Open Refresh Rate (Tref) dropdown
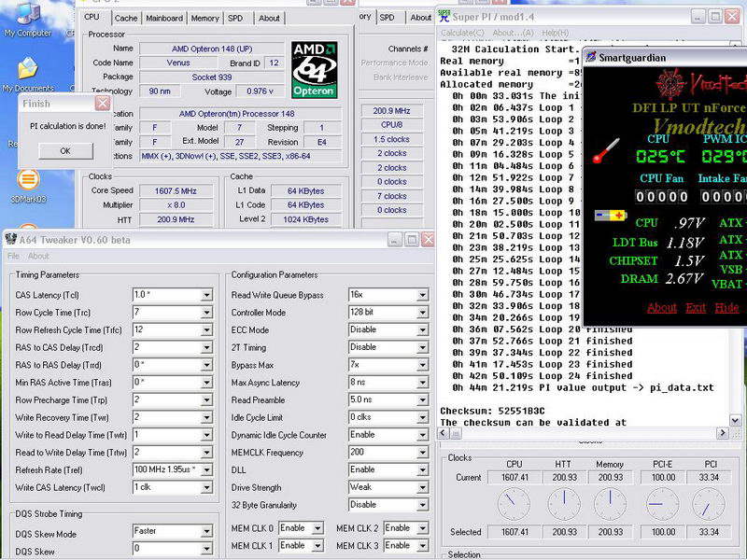Image resolution: width=747 pixels, height=560 pixels. (206, 470)
